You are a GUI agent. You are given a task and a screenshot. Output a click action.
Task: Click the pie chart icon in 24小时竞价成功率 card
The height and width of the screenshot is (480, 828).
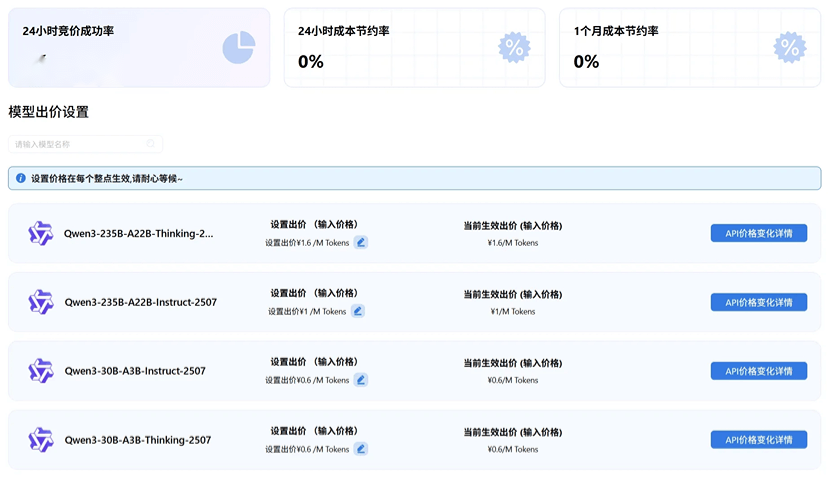pyautogui.click(x=239, y=48)
